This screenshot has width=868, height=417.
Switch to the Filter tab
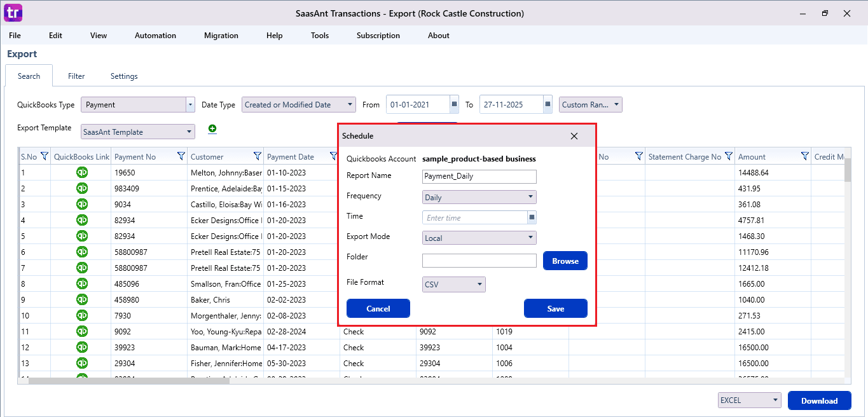pyautogui.click(x=76, y=76)
